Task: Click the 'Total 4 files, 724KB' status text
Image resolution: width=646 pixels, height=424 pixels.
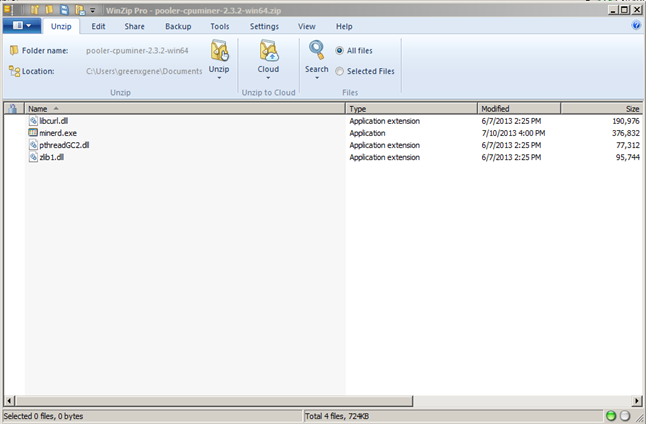Action: point(337,416)
